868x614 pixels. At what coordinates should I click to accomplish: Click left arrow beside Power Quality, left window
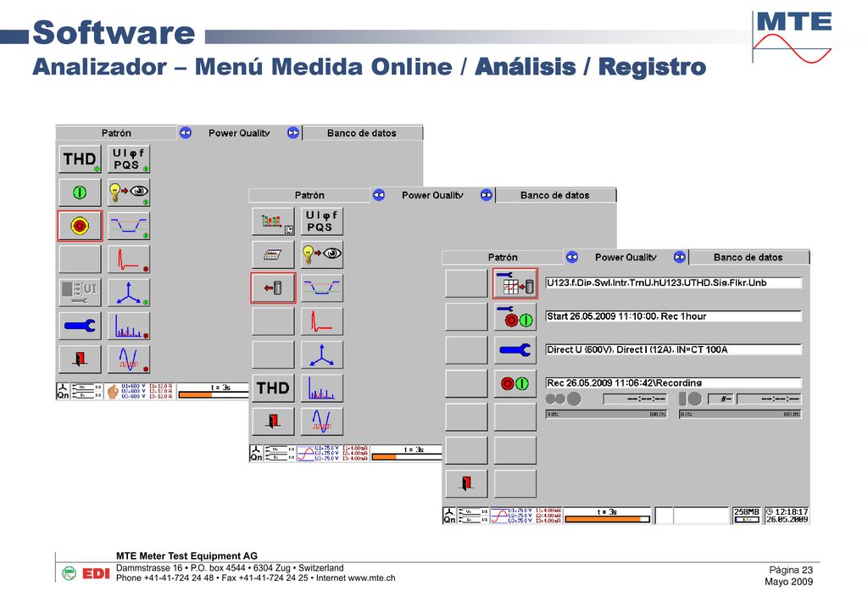[x=186, y=133]
